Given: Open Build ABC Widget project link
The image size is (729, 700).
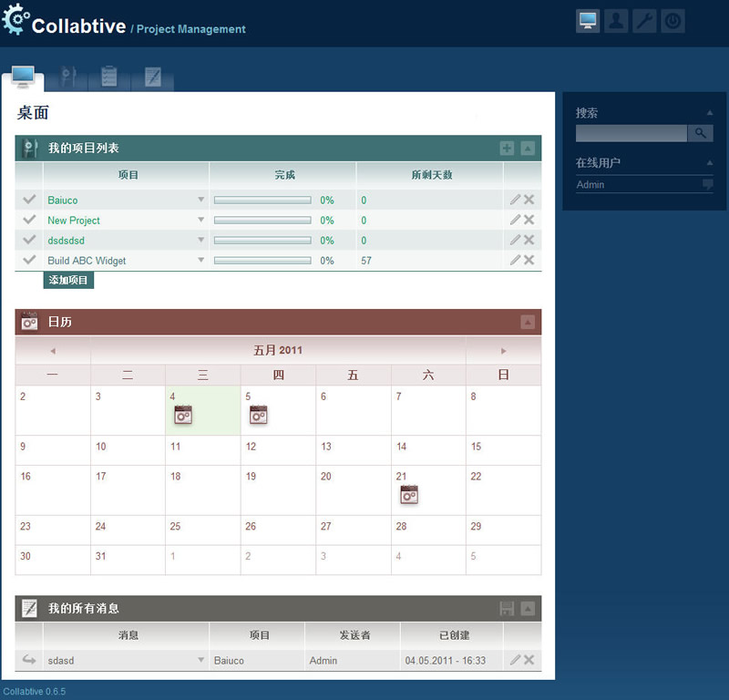Looking at the screenshot, I should coord(87,261).
